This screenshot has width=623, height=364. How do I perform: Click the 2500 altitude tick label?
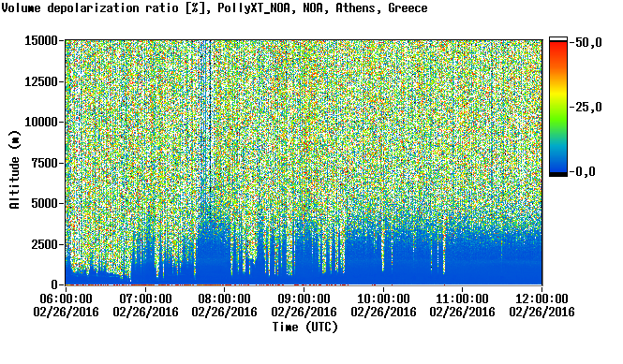pos(45,244)
